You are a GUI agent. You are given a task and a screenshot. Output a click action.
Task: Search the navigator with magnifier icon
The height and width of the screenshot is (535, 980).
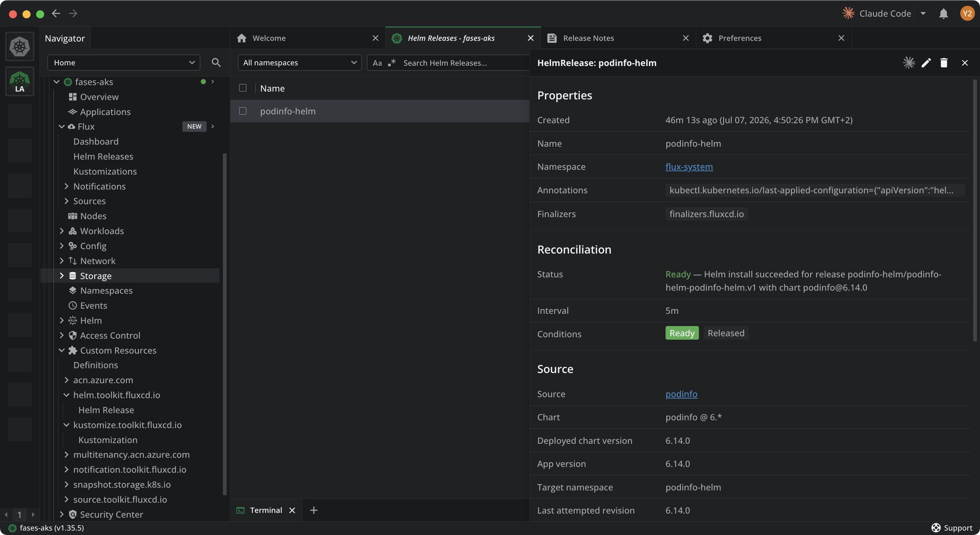pos(216,63)
